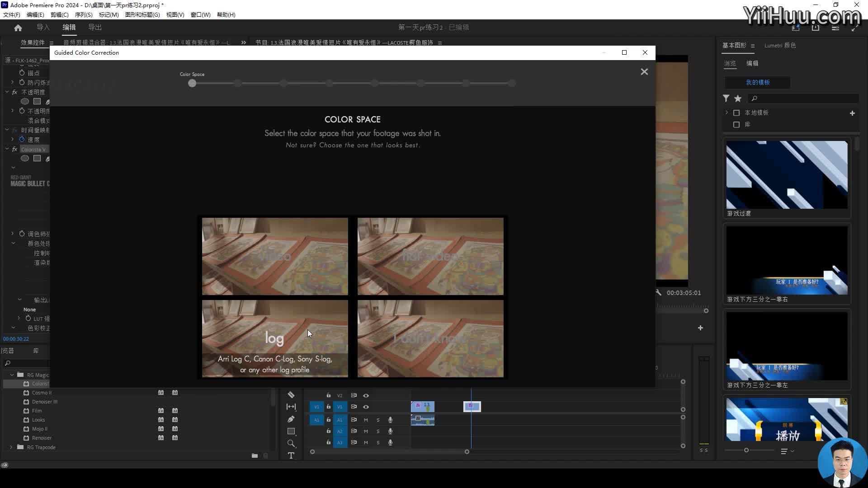Viewport: 868px width, 488px height.
Task: Click the plus button editor under program monitor
Action: point(700,328)
